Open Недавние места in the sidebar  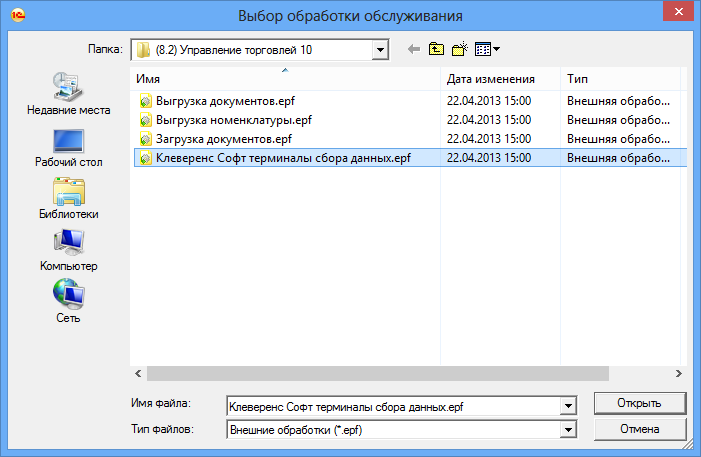(x=68, y=94)
